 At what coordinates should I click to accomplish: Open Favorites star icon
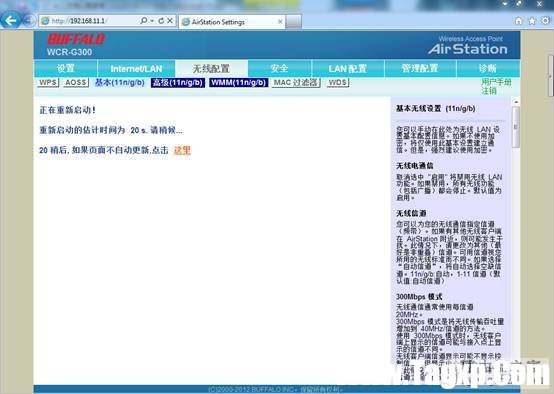click(x=532, y=21)
